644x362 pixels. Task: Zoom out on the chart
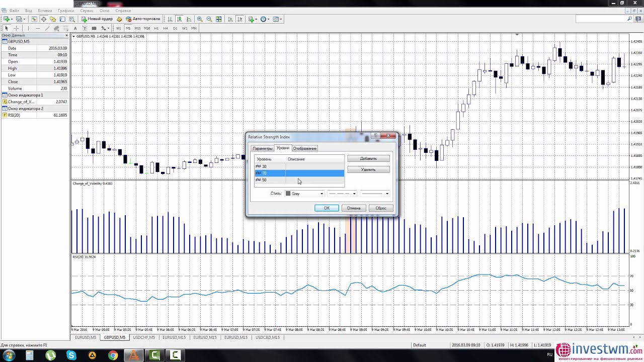pos(209,19)
